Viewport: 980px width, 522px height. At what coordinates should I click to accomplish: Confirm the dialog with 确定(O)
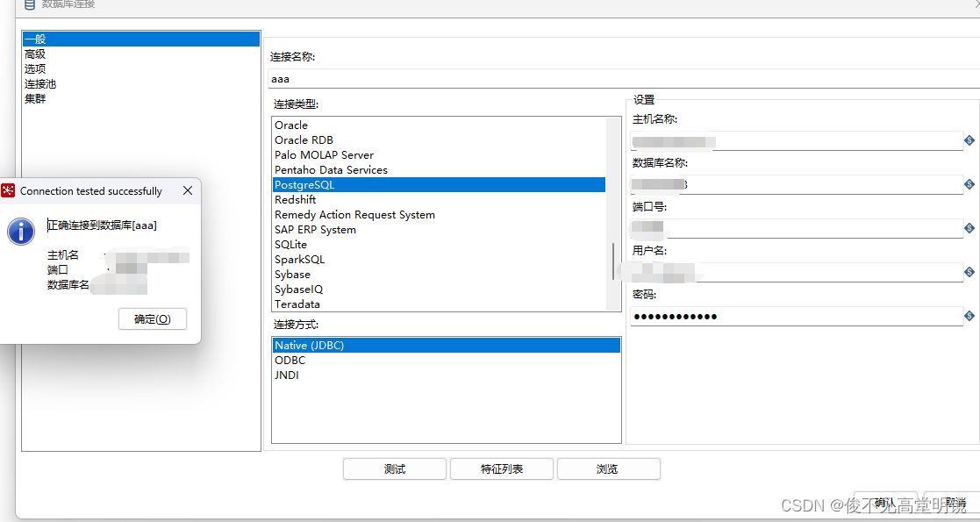[x=152, y=318]
